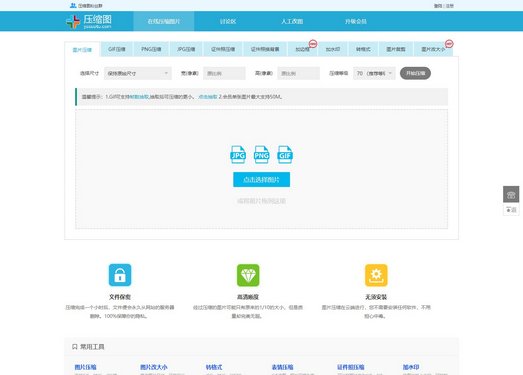The height and width of the screenshot is (375, 523).
Task: Switch to the 图片裁剪 tab
Action: point(396,49)
